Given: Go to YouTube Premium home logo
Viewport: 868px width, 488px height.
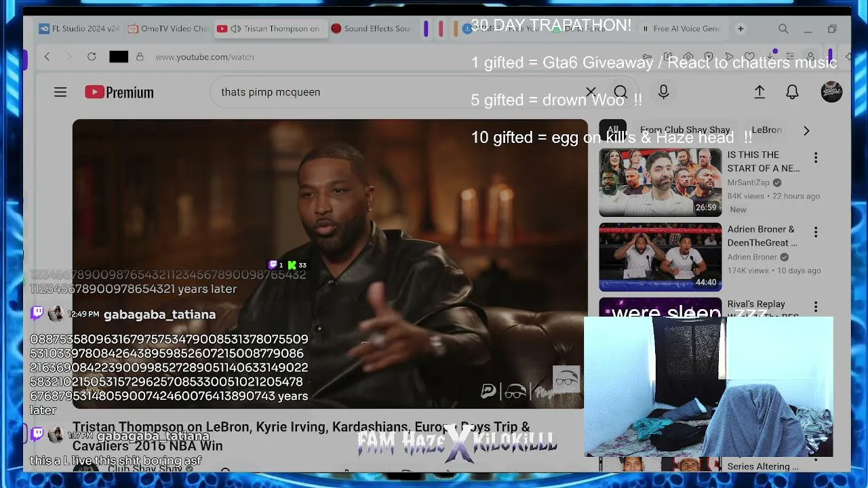Looking at the screenshot, I should pos(119,92).
